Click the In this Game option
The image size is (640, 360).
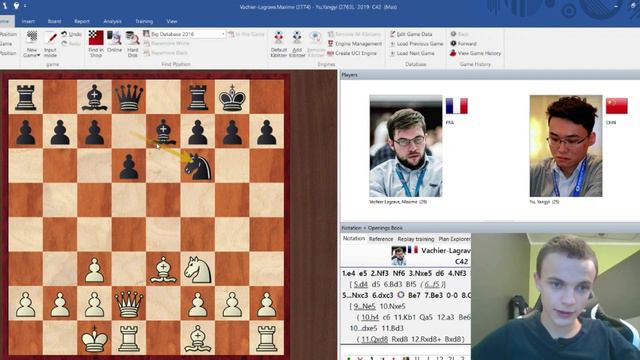pos(246,34)
